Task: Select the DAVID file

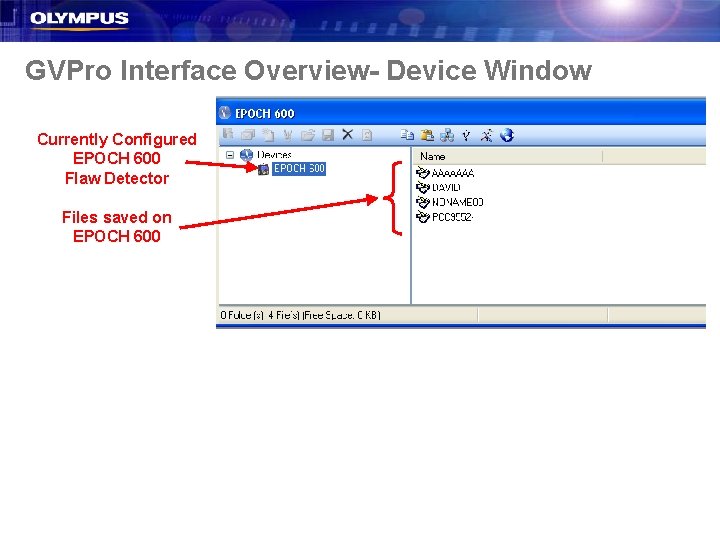Action: point(446,187)
